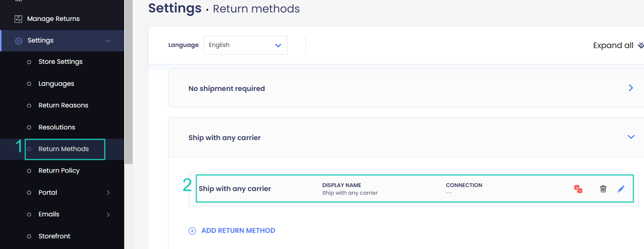Click the Expand all button
Image resolution: width=644 pixels, height=249 pixels.
tap(613, 45)
